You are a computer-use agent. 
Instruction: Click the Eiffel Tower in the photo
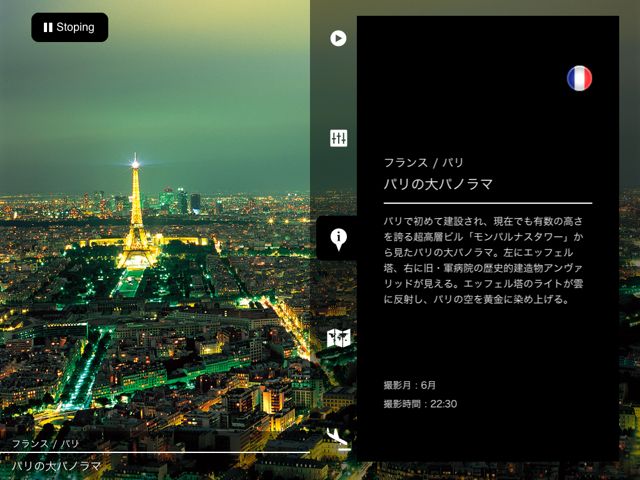tap(136, 212)
